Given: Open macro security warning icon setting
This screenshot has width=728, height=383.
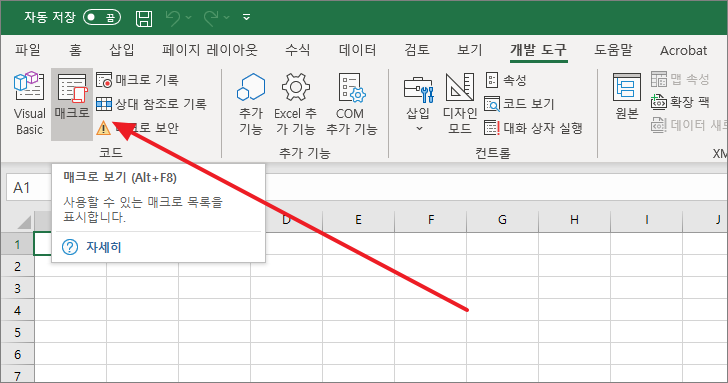Looking at the screenshot, I should click(x=103, y=128).
